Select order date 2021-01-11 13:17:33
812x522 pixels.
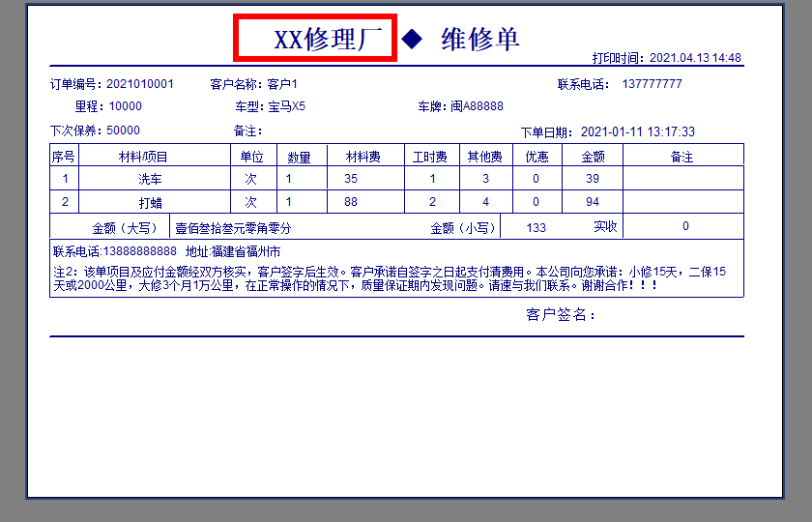[x=637, y=131]
